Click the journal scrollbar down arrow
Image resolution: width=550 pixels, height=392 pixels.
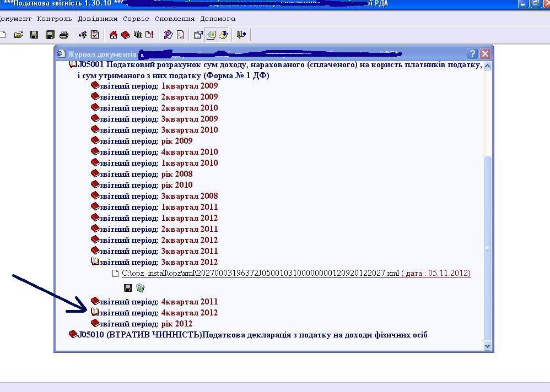[x=487, y=346]
